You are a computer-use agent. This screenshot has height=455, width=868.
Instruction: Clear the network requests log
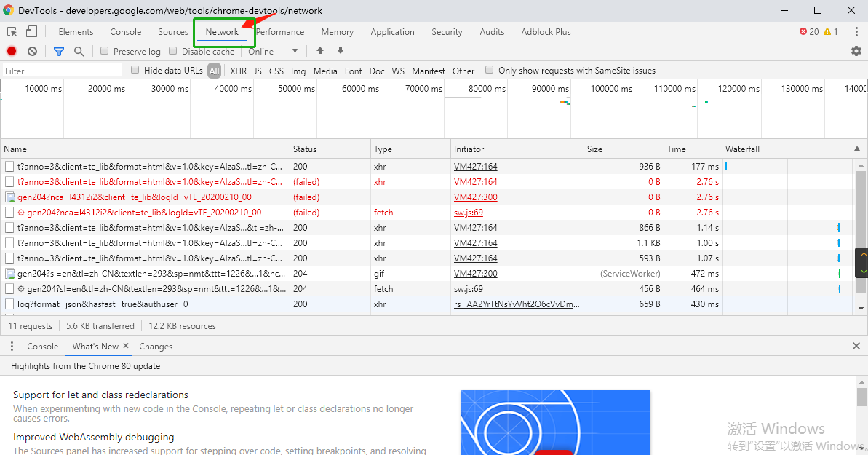click(x=31, y=51)
